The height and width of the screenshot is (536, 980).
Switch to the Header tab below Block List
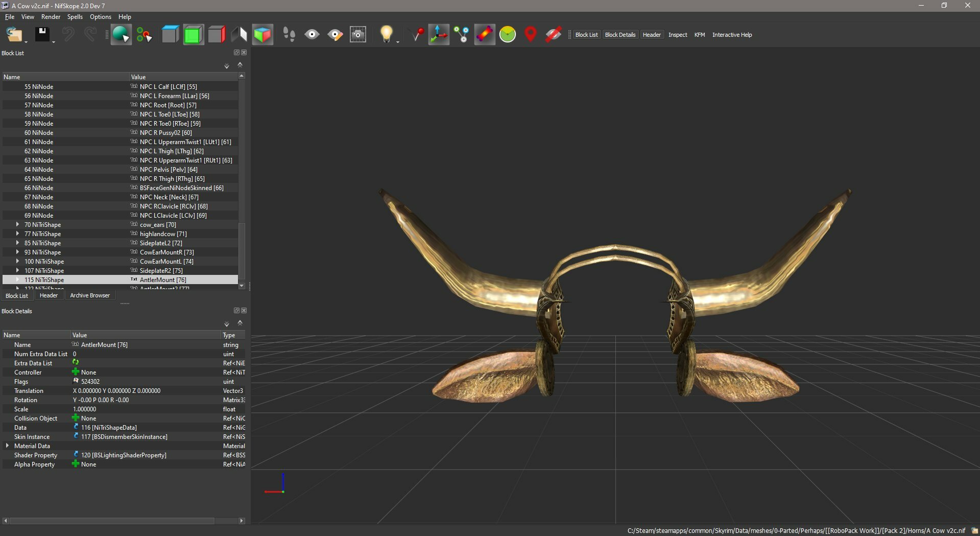pyautogui.click(x=49, y=295)
